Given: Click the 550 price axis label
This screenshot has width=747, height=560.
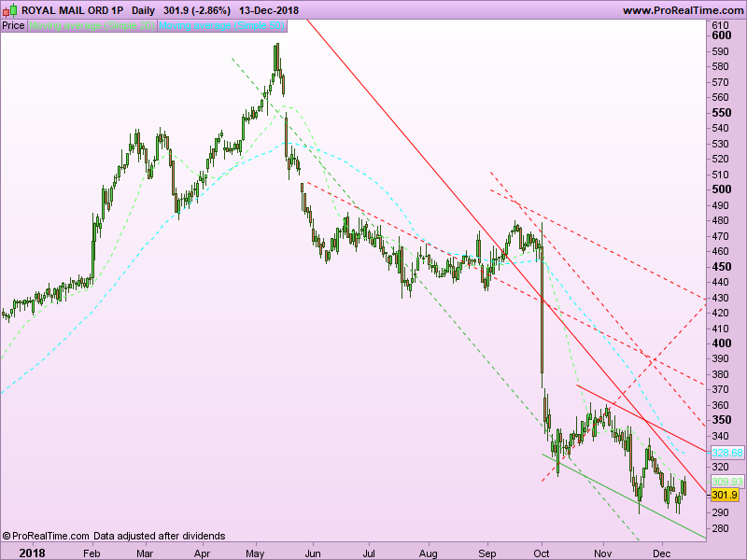Looking at the screenshot, I should 721,113.
